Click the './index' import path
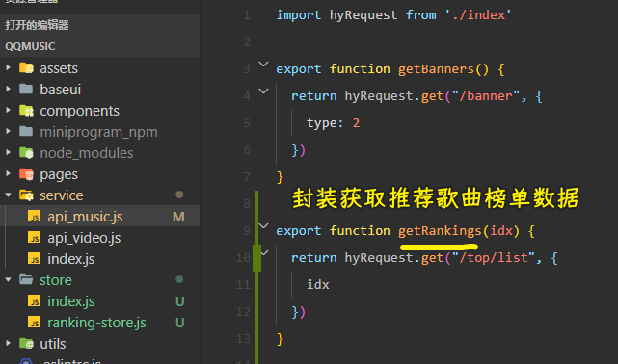The image size is (618, 364). point(478,15)
